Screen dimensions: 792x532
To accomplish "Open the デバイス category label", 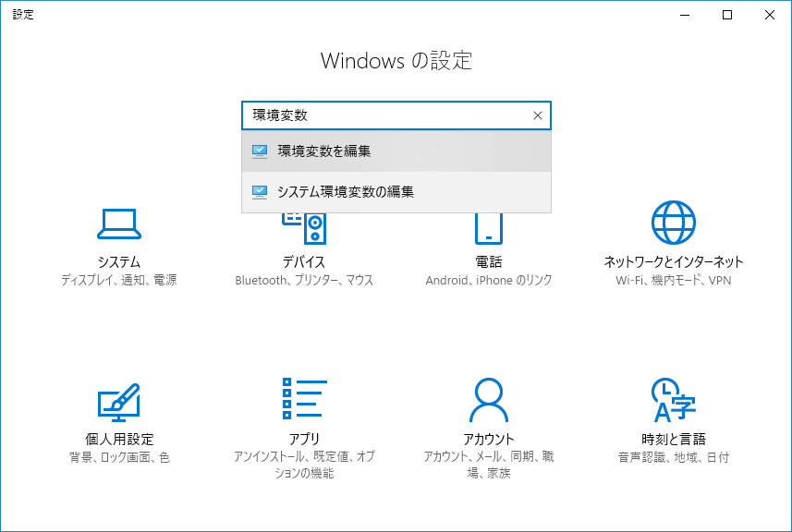I will coord(304,262).
